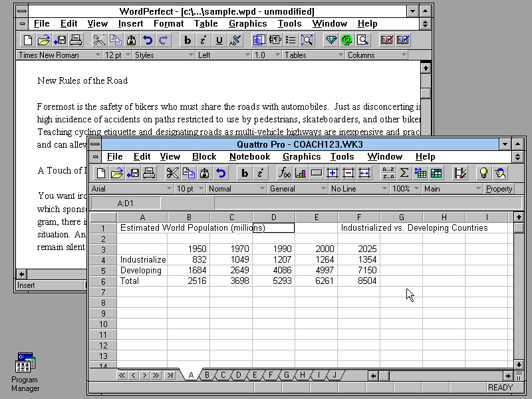532x399 pixels.
Task: Toggle bold in the Quattro Pro toolbar
Action: click(244, 174)
